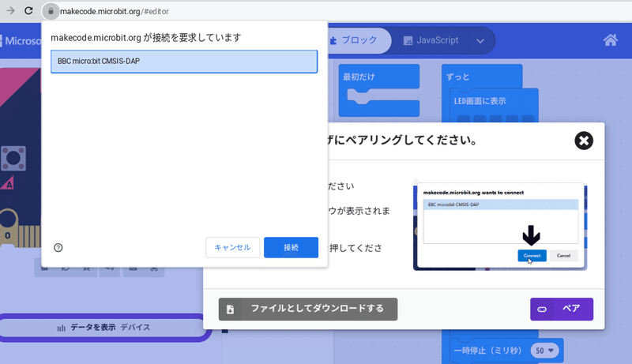
Task: Select the ずっと forever block
Action: tap(482, 77)
